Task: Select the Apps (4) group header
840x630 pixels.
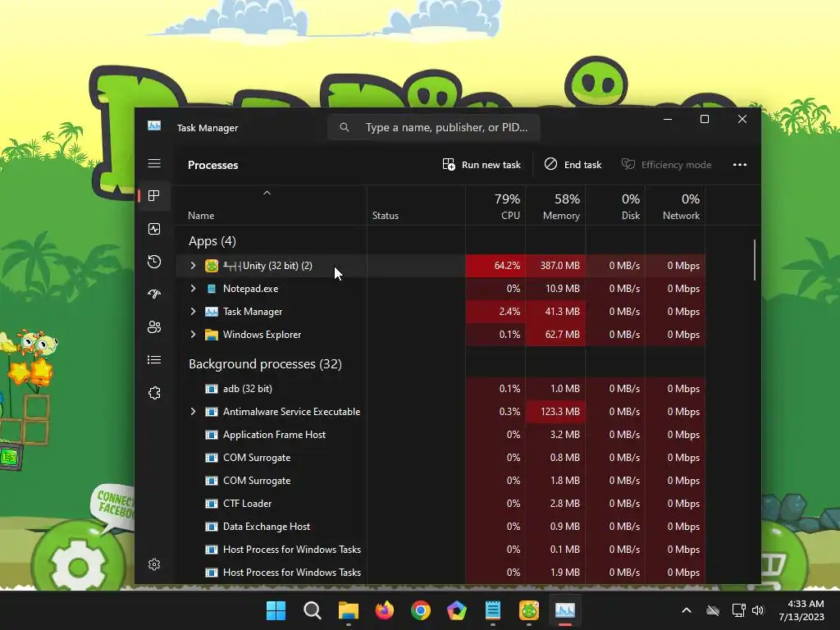Action: 212,241
